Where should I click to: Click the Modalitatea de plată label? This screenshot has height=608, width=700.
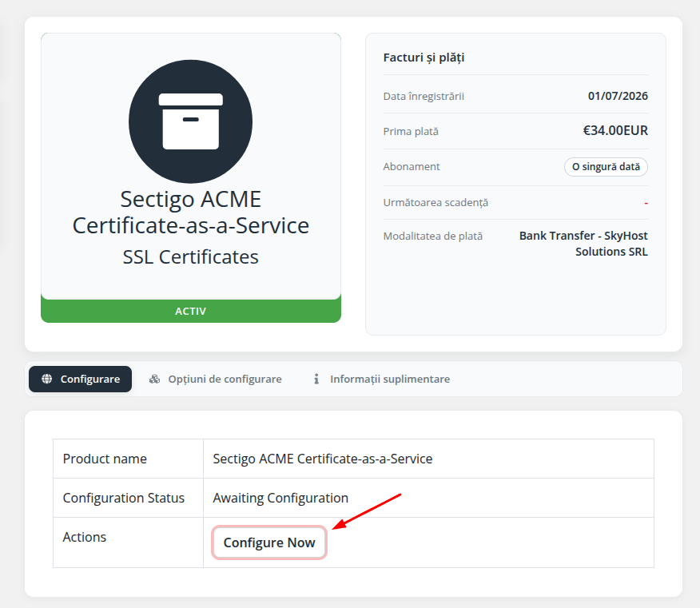pyautogui.click(x=433, y=236)
